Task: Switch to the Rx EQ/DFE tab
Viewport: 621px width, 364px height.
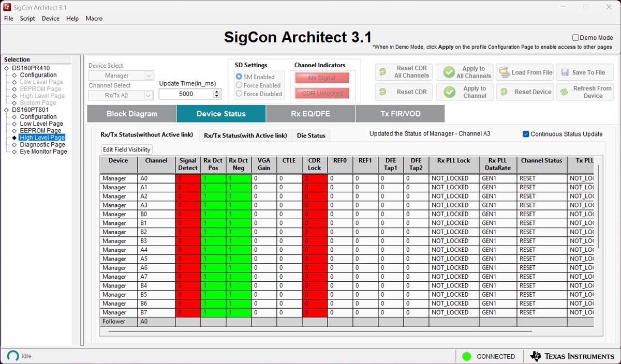Action: tap(310, 114)
